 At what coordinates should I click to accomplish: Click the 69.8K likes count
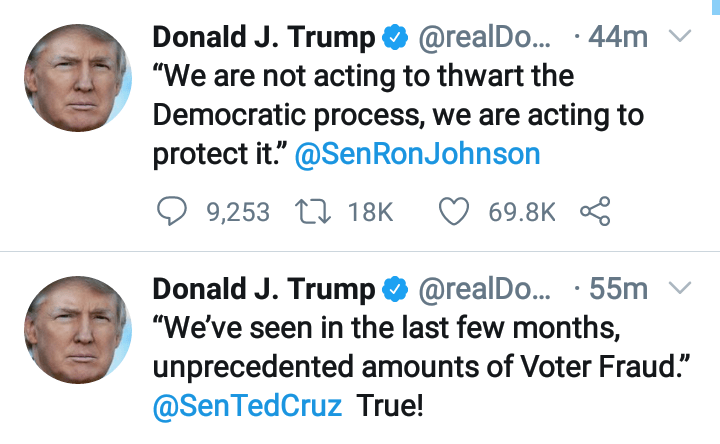(521, 212)
